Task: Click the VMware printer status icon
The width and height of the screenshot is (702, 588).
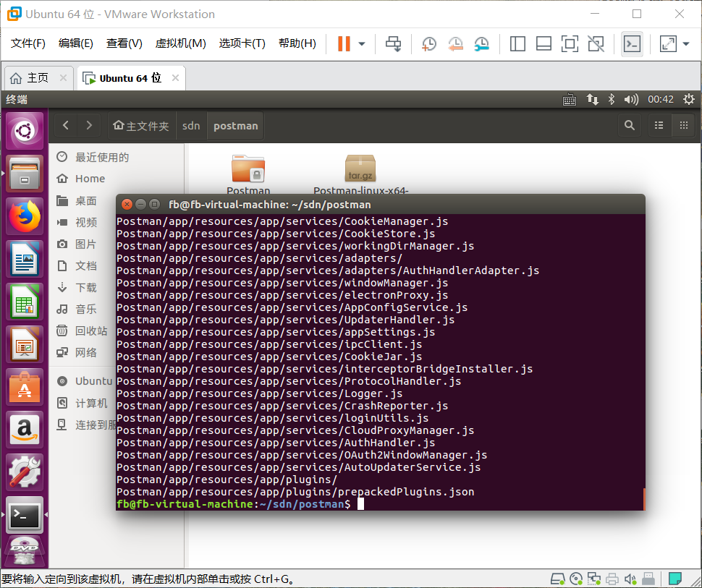Action: (612, 579)
